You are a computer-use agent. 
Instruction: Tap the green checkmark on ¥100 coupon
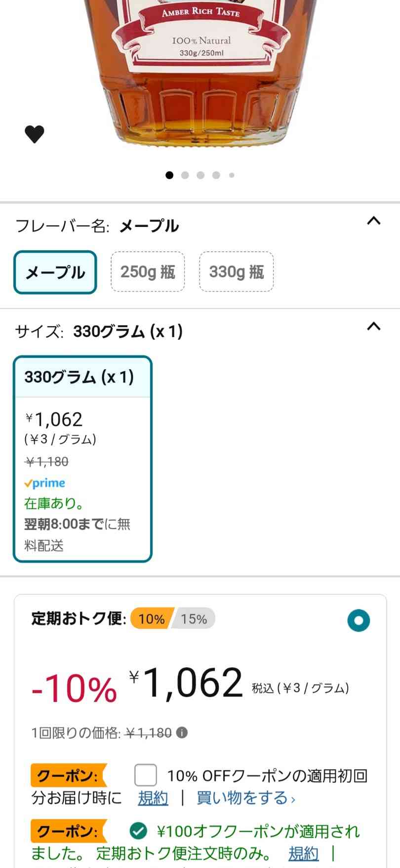(x=138, y=831)
